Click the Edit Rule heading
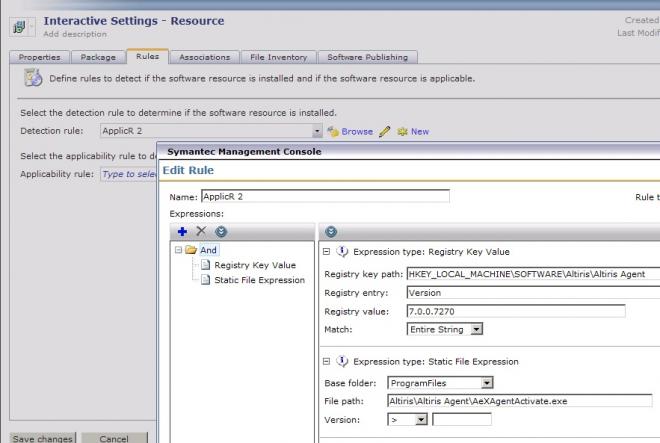The height and width of the screenshot is (443, 660). [x=188, y=170]
